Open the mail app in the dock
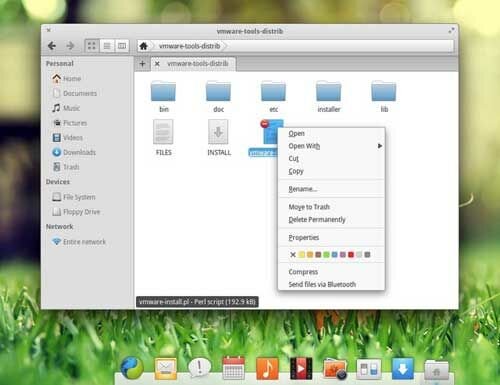The width and height of the screenshot is (500, 385). [x=165, y=368]
